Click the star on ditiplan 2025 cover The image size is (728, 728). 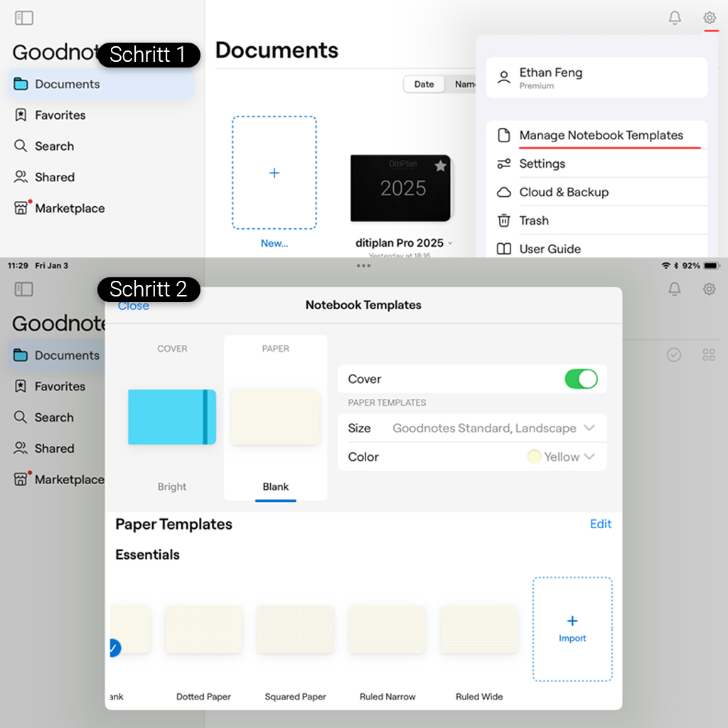440,166
